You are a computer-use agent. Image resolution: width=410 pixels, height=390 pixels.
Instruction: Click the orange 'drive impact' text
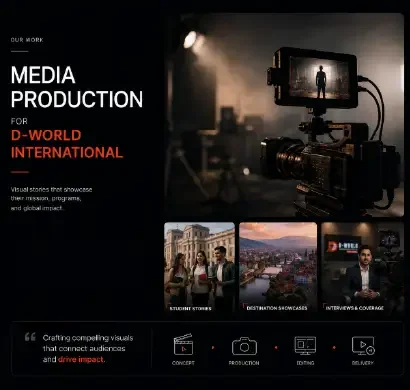(x=81, y=360)
